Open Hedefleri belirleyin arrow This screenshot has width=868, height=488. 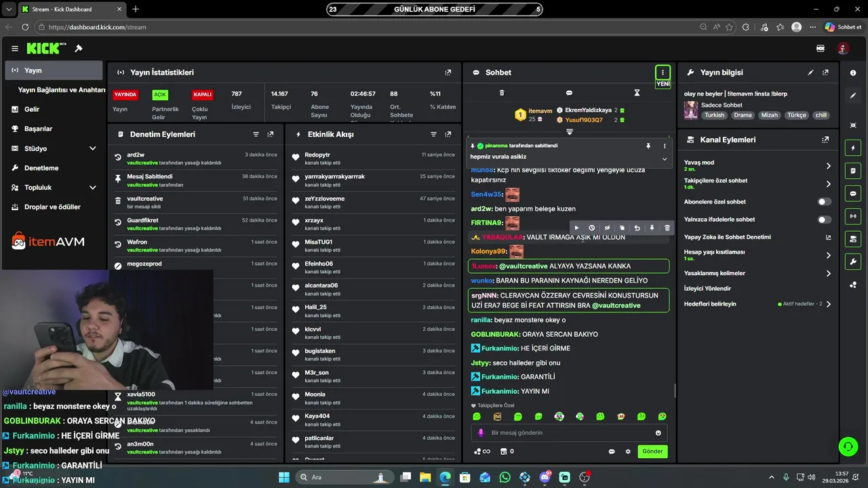pos(828,304)
